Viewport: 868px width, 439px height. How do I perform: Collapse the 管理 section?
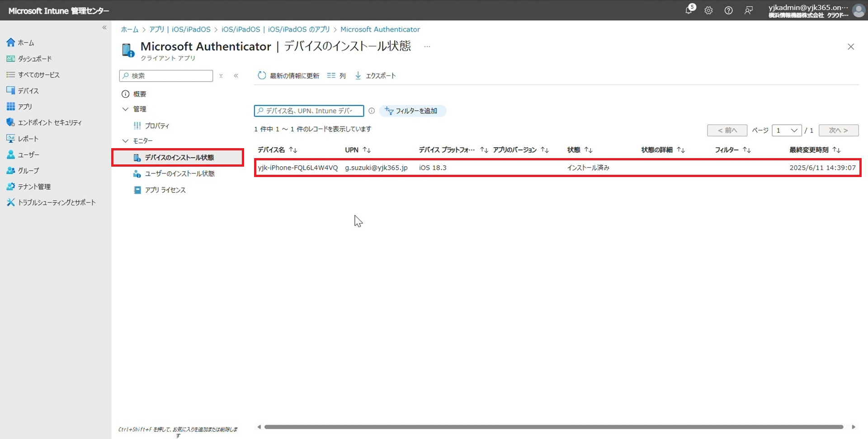point(126,109)
